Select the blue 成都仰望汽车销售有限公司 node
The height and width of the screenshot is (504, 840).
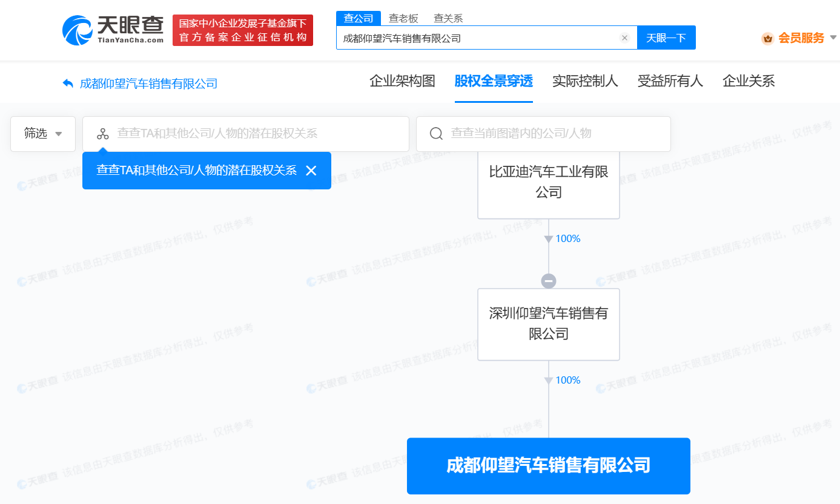click(549, 466)
